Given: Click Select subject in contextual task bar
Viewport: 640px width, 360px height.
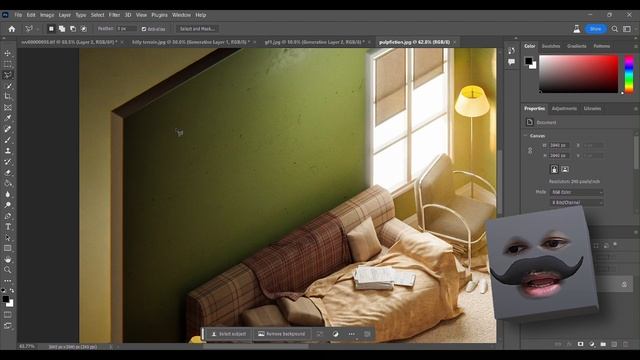Looking at the screenshot, I should (229, 334).
